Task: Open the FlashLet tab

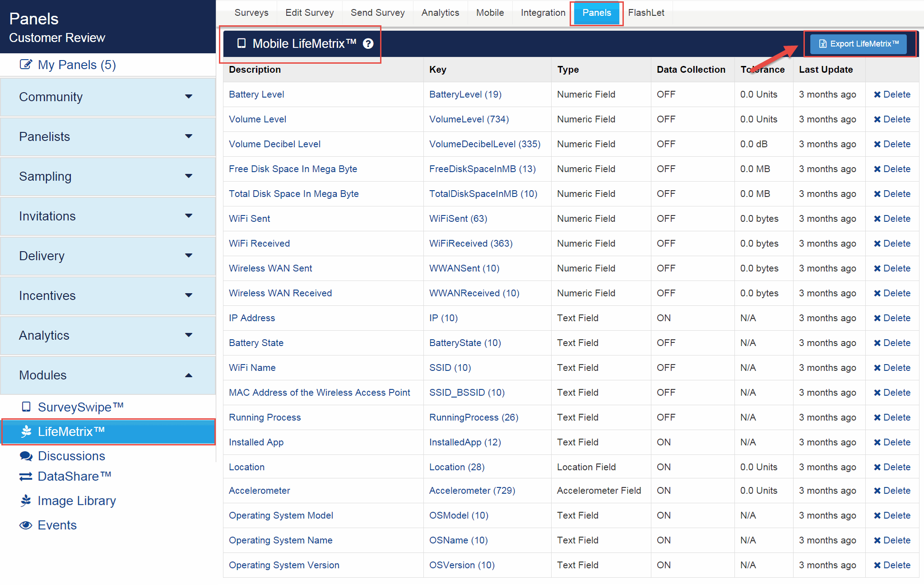Action: click(x=646, y=13)
